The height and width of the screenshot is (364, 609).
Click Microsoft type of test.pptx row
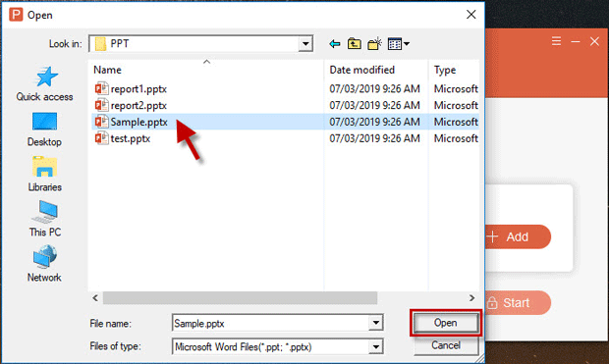coord(456,138)
